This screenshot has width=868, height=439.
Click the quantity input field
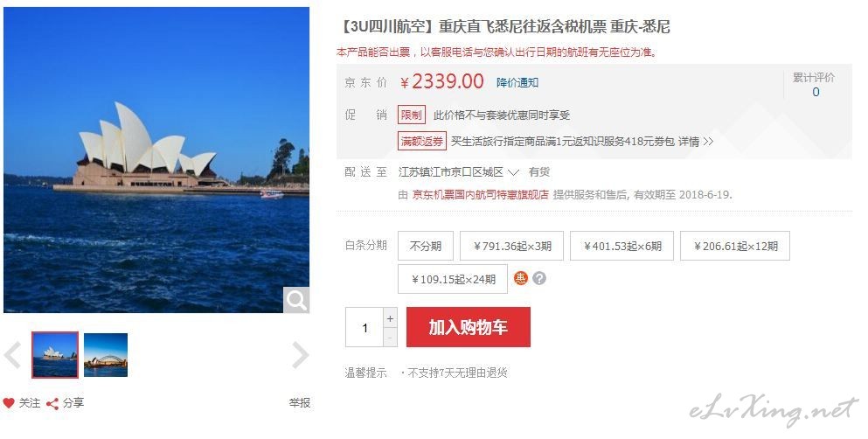click(365, 328)
